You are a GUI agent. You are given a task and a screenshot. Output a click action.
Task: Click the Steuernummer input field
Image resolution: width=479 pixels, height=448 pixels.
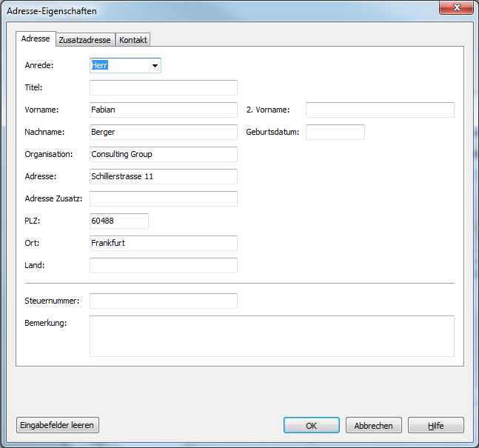pyautogui.click(x=163, y=301)
